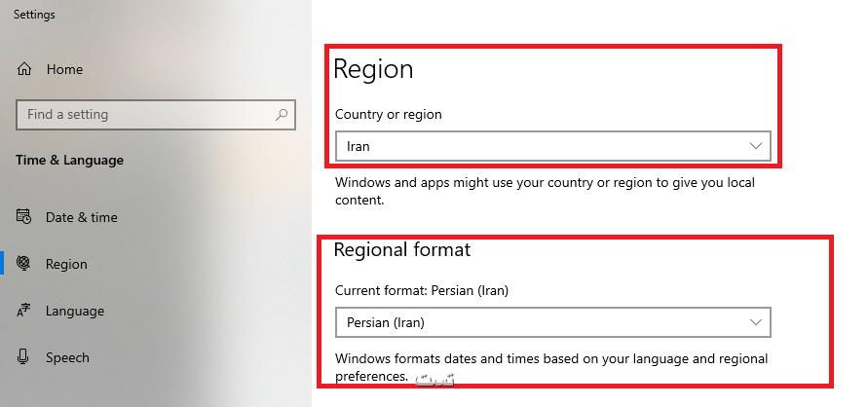Click the Date & time calendar-clock icon
The height and width of the screenshot is (407, 868).
point(23,217)
